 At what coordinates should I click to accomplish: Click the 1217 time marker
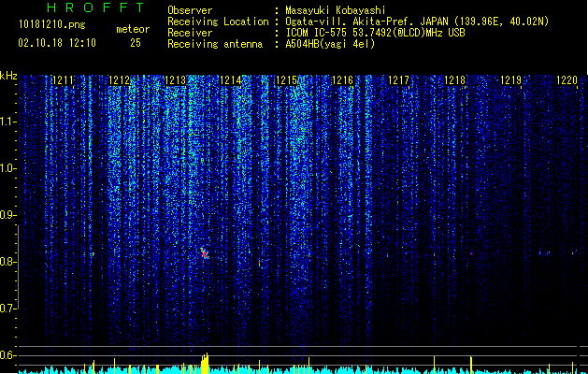pos(398,80)
